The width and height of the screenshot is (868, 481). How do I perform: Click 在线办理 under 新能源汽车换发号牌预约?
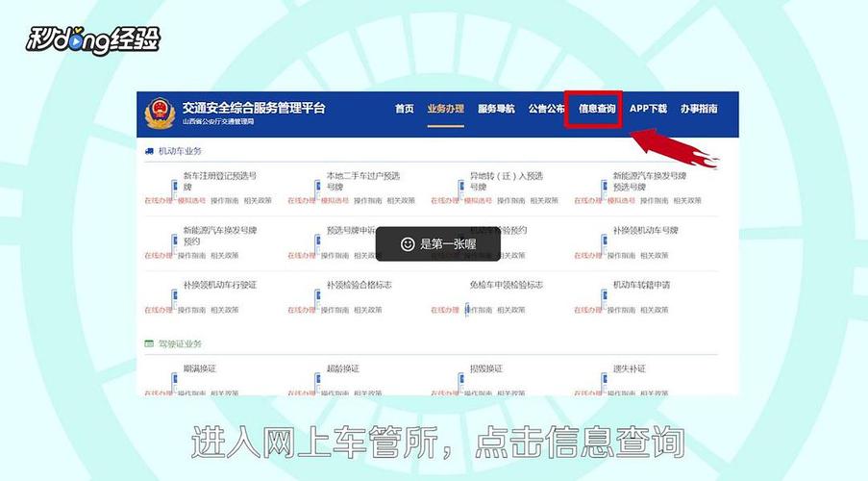[x=158, y=256]
